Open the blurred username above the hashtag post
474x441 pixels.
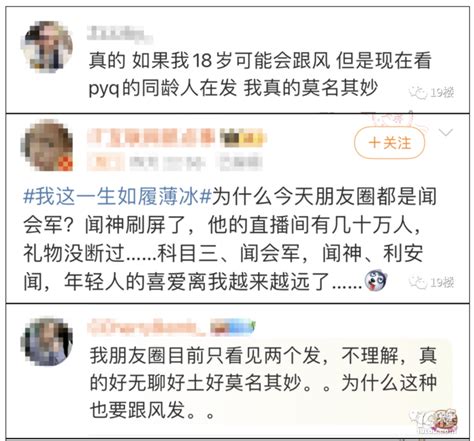pos(151,138)
